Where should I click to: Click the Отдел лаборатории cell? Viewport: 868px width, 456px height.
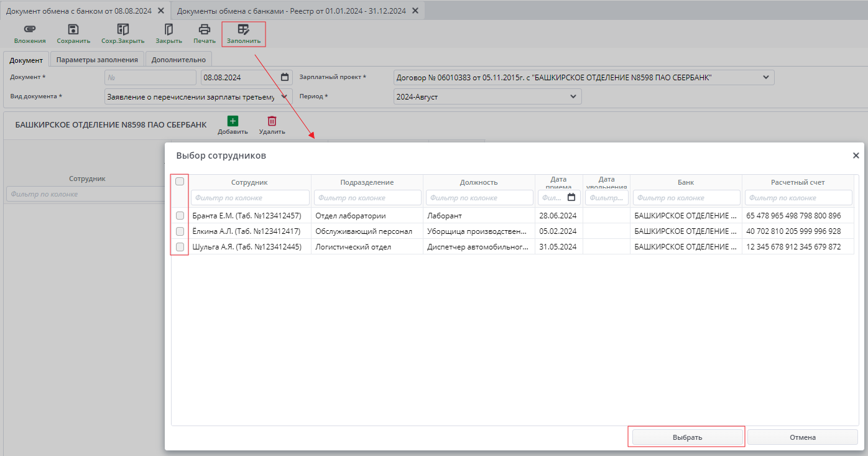[367, 216]
